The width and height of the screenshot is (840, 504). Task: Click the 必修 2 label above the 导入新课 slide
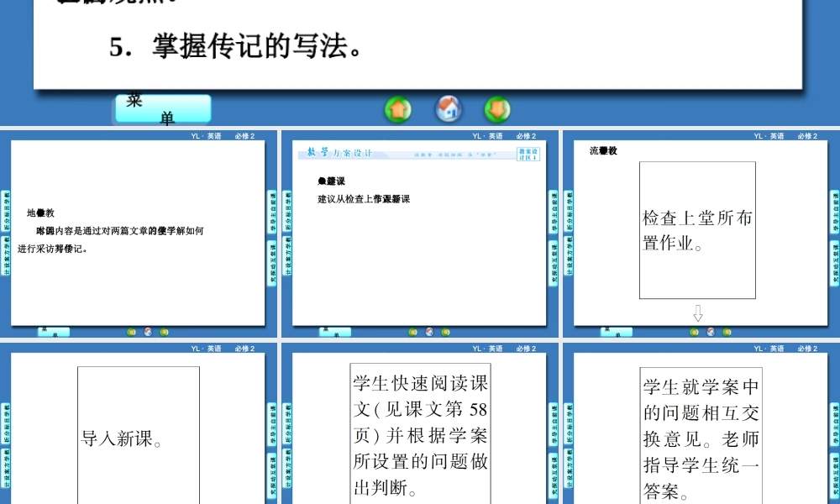coord(244,349)
